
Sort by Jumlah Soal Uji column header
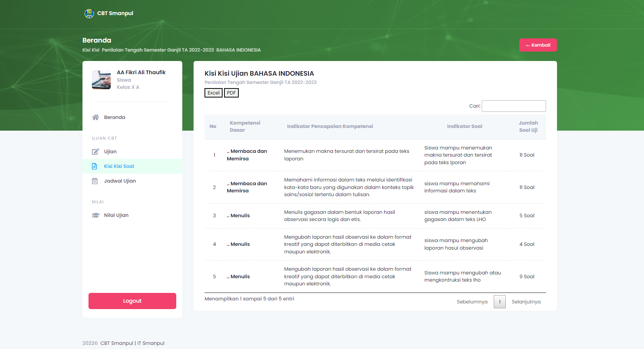coord(528,126)
